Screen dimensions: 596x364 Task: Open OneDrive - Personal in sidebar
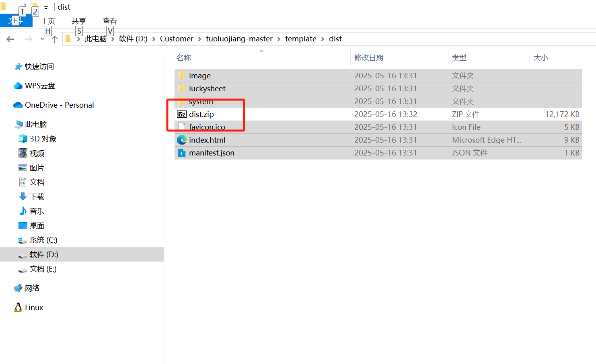[59, 105]
